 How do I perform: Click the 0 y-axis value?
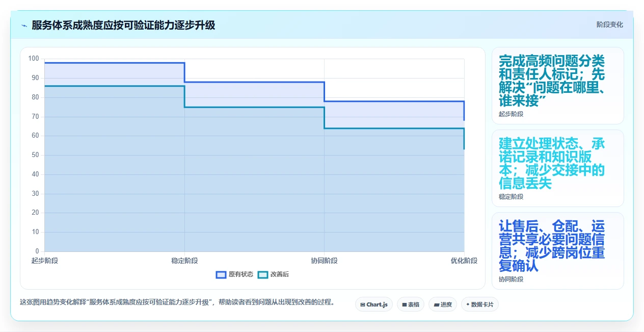37,251
